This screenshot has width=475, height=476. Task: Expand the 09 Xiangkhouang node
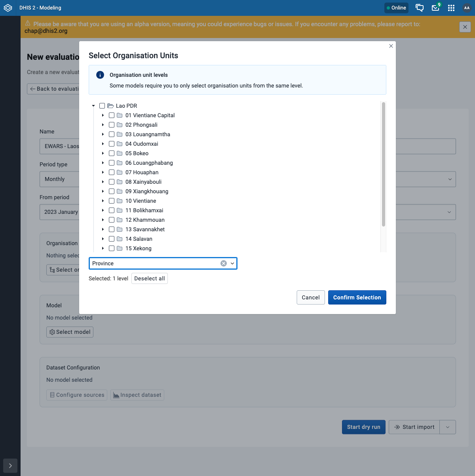click(103, 191)
